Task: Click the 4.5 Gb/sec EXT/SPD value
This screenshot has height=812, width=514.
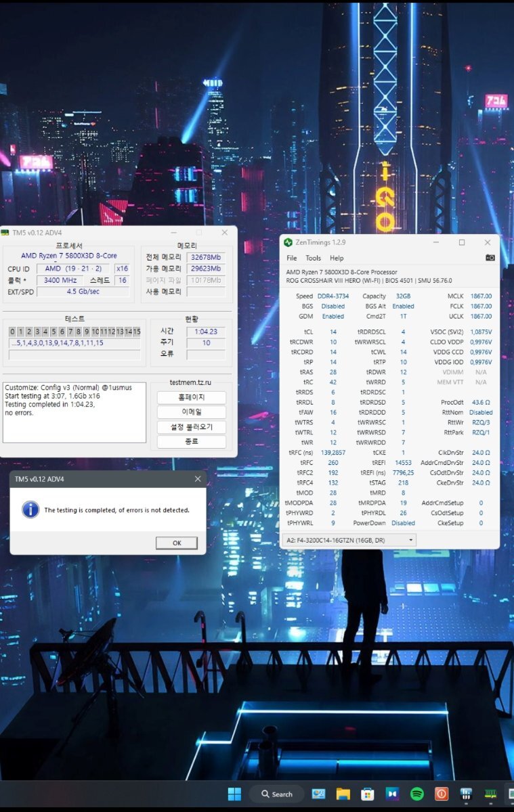Action: coord(83,292)
